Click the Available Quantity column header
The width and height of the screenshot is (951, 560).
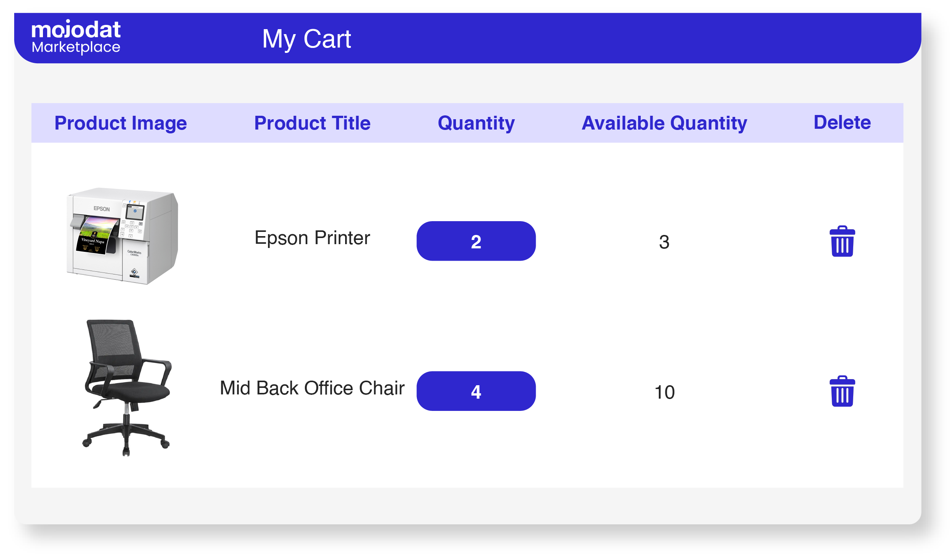(664, 123)
